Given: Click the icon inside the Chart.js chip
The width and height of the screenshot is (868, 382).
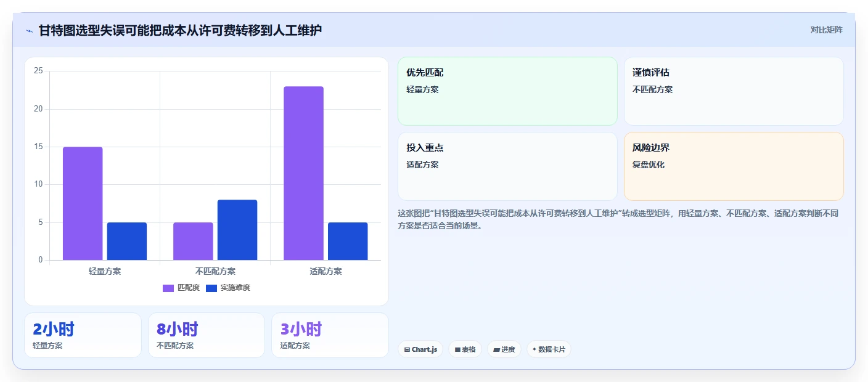Looking at the screenshot, I should [407, 349].
